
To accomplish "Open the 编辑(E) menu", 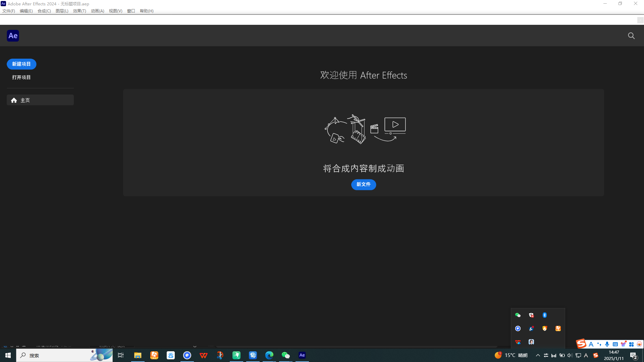I will [26, 11].
